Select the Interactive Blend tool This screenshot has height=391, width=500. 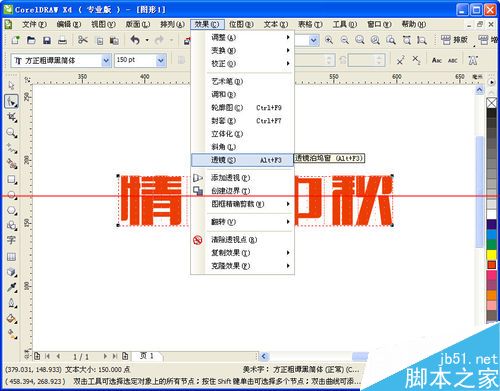[x=12, y=272]
